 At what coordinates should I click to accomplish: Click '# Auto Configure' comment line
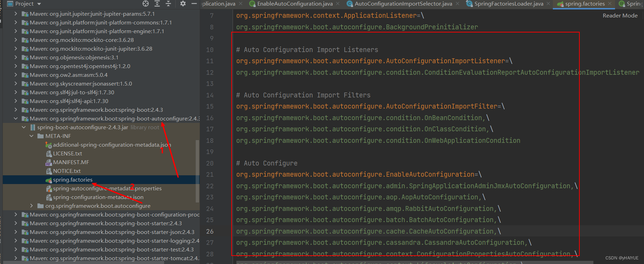[x=267, y=163]
